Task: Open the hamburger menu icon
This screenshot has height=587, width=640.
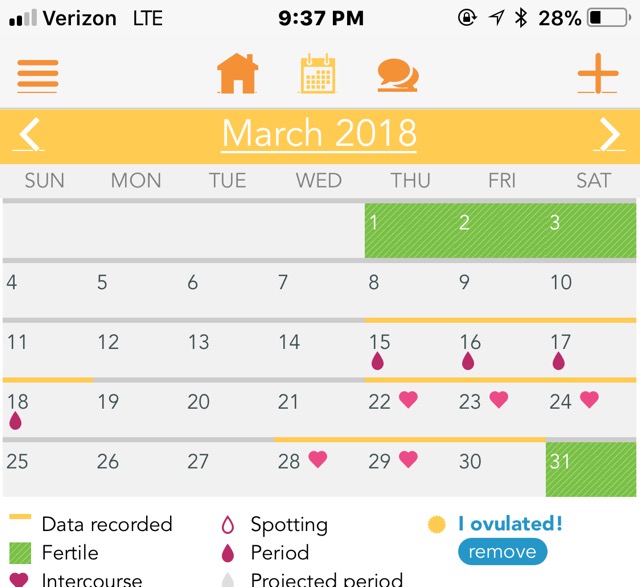Action: (38, 75)
